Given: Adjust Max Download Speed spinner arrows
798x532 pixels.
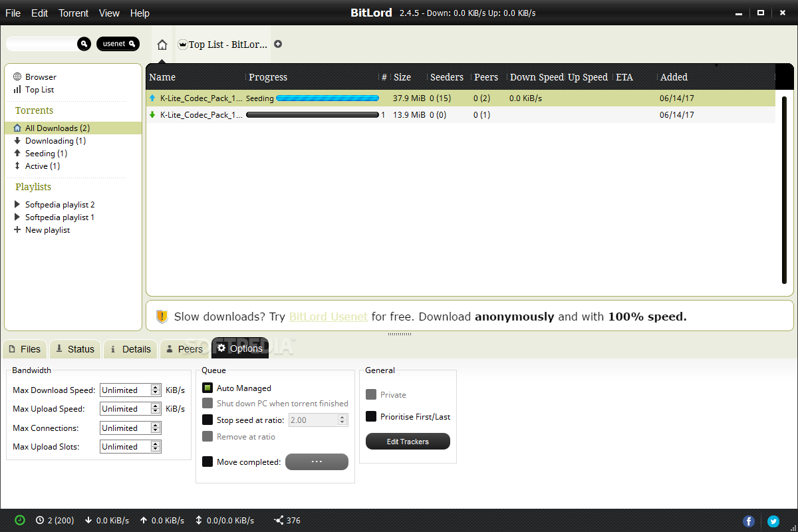Looking at the screenshot, I should click(156, 390).
